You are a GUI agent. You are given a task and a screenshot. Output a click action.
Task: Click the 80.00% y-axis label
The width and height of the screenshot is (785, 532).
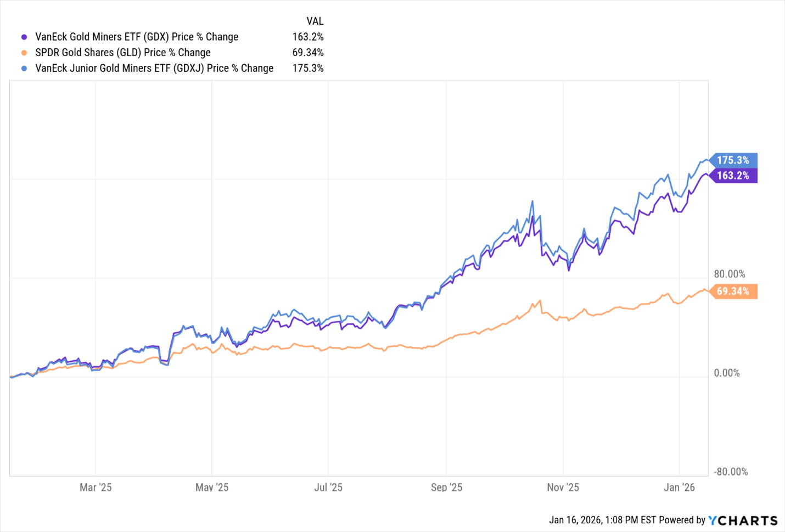pyautogui.click(x=730, y=275)
